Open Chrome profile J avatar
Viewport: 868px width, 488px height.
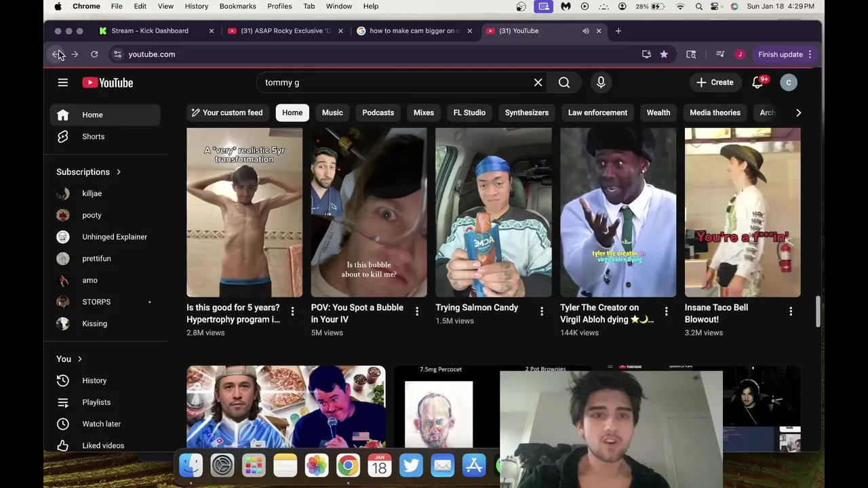740,54
